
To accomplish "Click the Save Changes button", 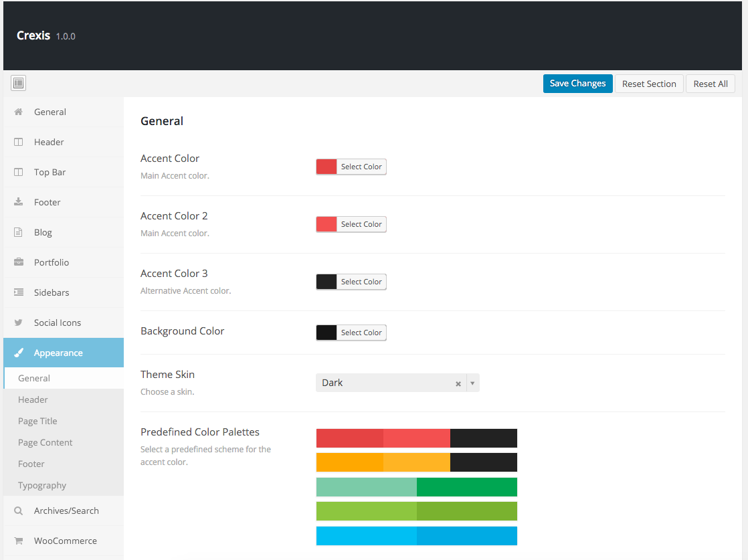I will pos(577,84).
